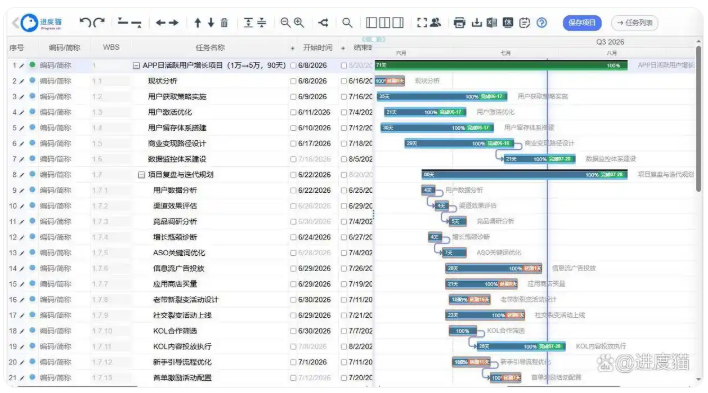Viewport: 708px width, 393px height.
Task: Tick the start date checkbox for 信息流广告投放
Action: click(x=293, y=269)
